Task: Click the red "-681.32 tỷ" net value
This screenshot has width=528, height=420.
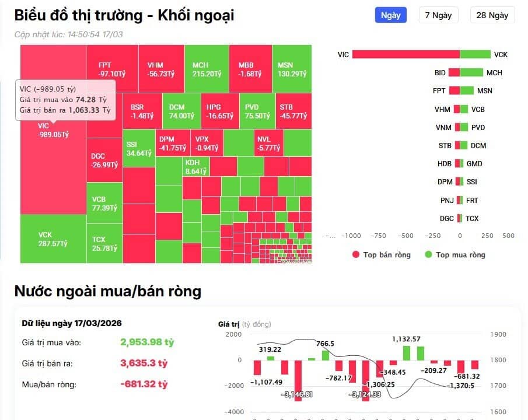Action: pos(145,384)
